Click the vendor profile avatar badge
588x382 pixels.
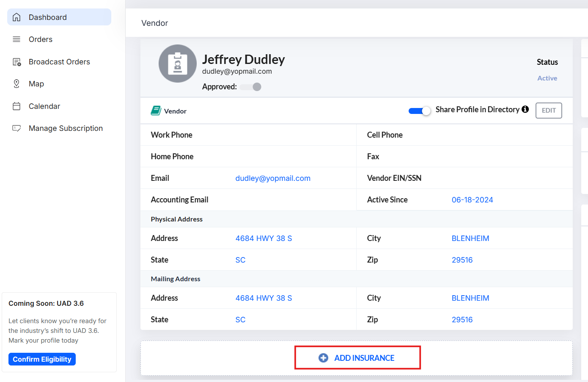(x=178, y=64)
